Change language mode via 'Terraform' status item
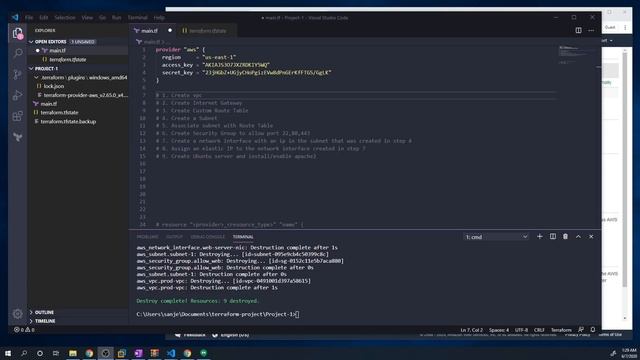640x360 pixels. (x=561, y=330)
